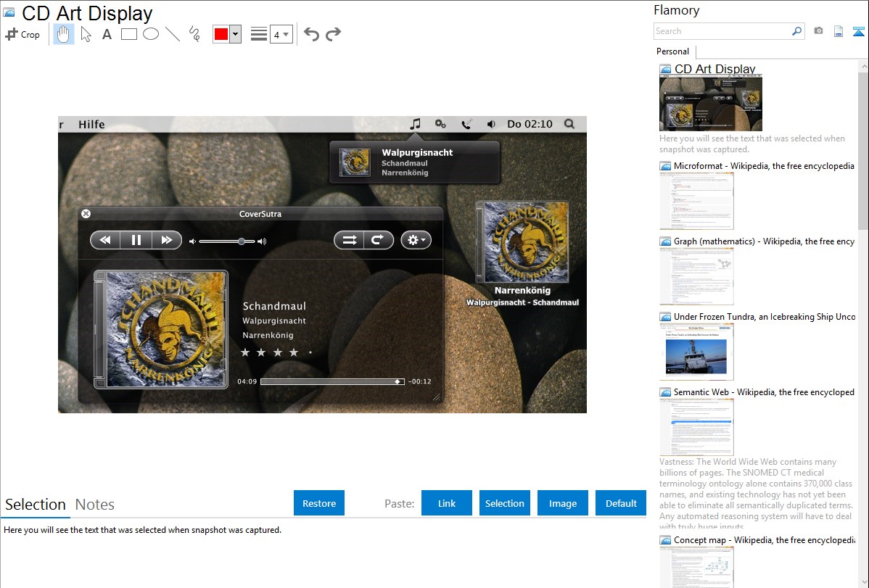Click the Link paste button
869x588 pixels.
coord(447,503)
